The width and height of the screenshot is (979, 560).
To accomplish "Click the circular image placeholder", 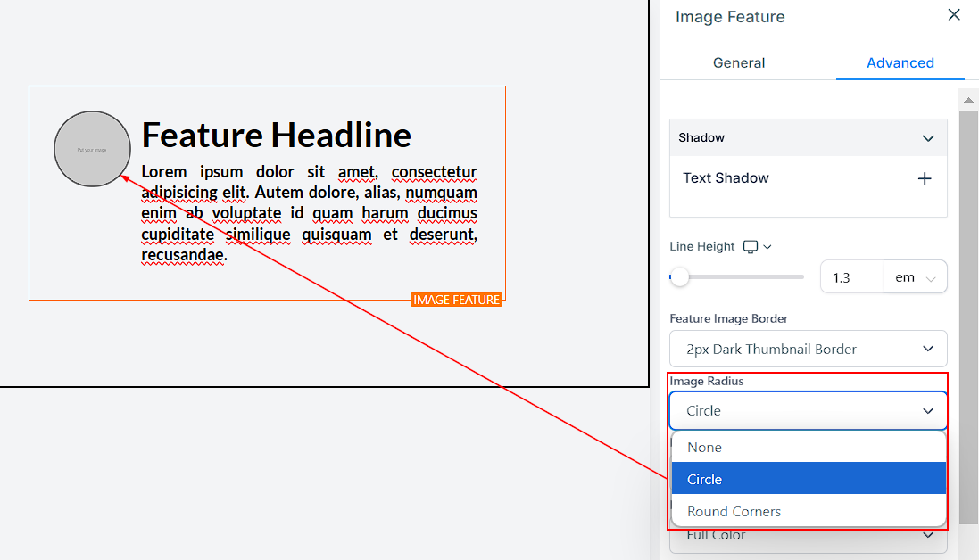I will tap(92, 149).
